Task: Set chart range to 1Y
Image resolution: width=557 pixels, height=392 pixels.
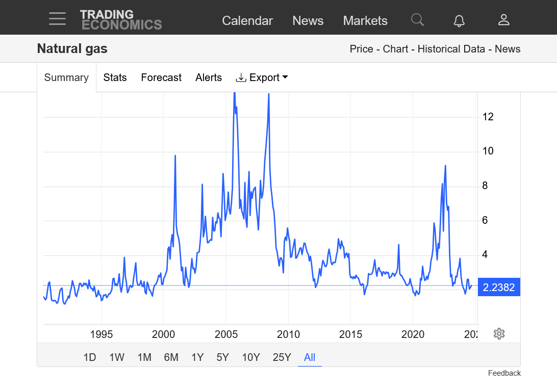Action: tap(197, 357)
